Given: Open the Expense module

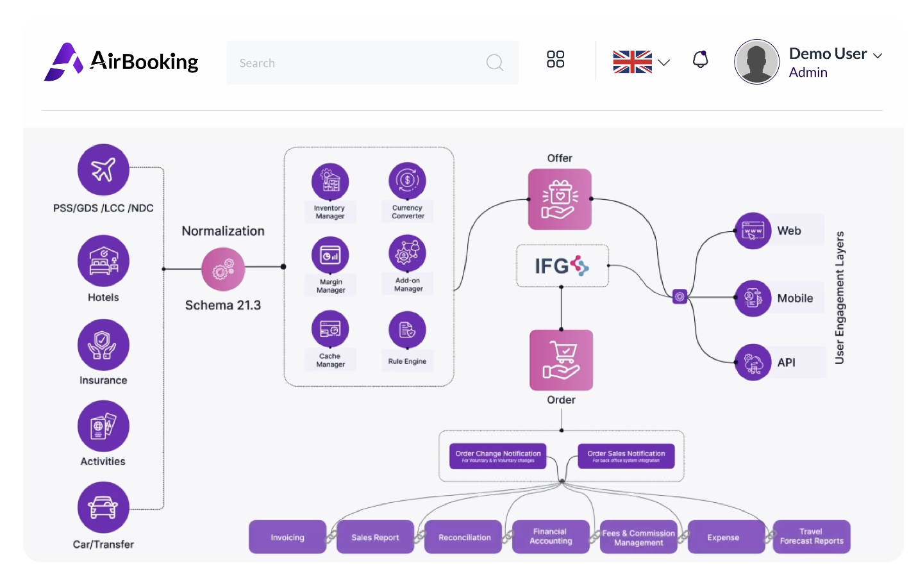Looking at the screenshot, I should click(x=726, y=537).
